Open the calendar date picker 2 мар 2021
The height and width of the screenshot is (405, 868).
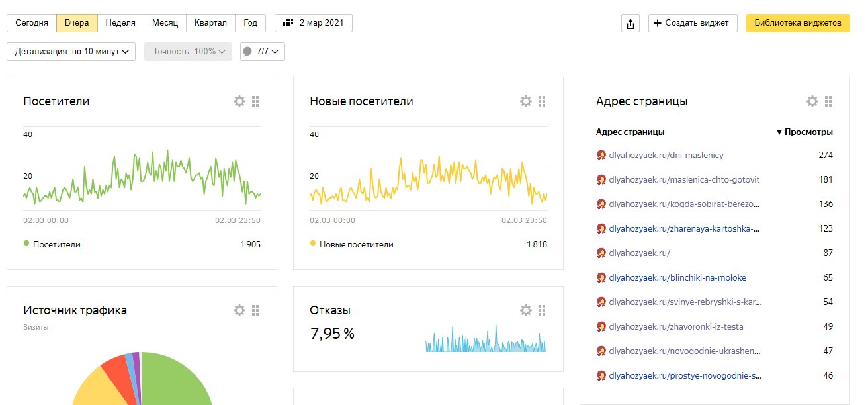pos(314,23)
